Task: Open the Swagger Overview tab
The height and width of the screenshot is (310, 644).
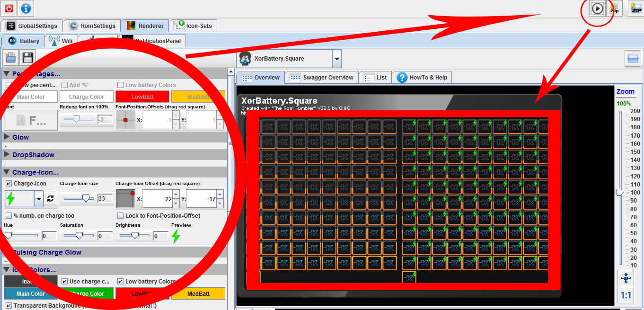Action: tap(322, 78)
